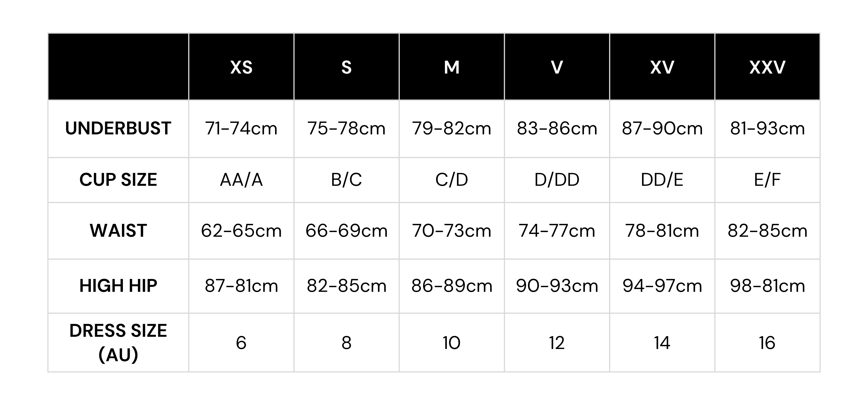Click the DRESS SIZE (AU) row label
The image size is (868, 405).
click(x=118, y=342)
